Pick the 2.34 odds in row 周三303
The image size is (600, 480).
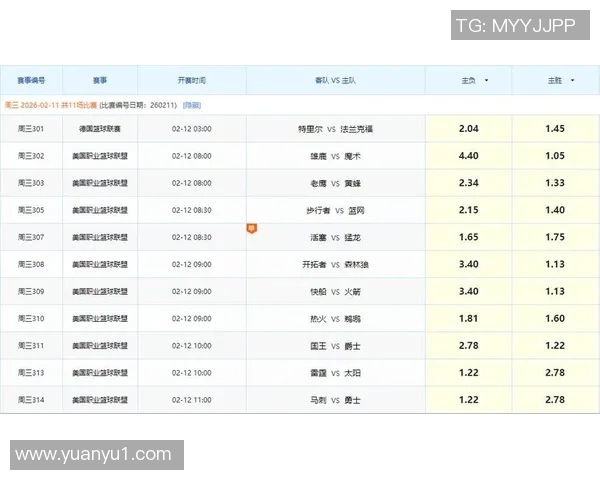[468, 183]
